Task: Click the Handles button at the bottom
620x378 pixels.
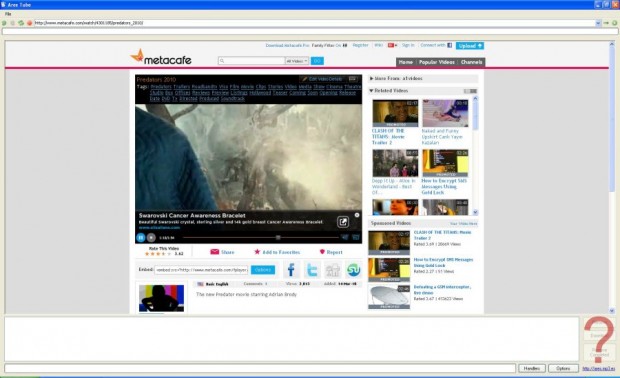Action: (532, 369)
